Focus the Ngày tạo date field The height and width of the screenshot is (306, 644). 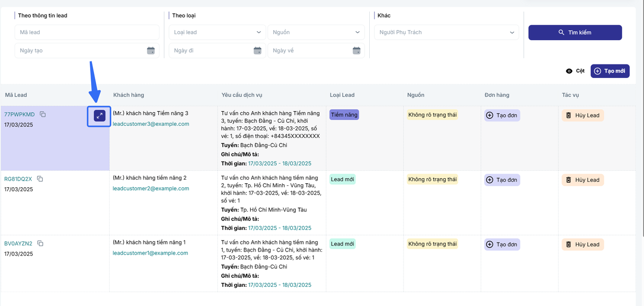[87, 50]
